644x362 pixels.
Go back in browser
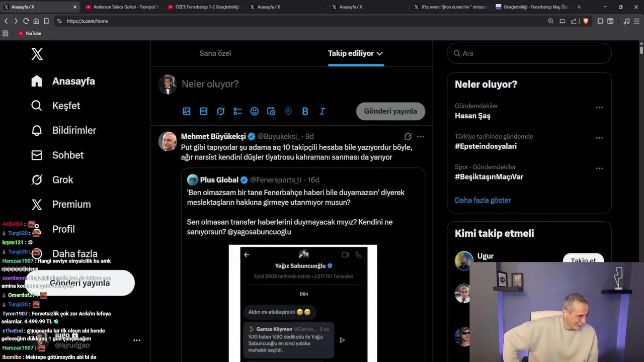(x=6, y=21)
